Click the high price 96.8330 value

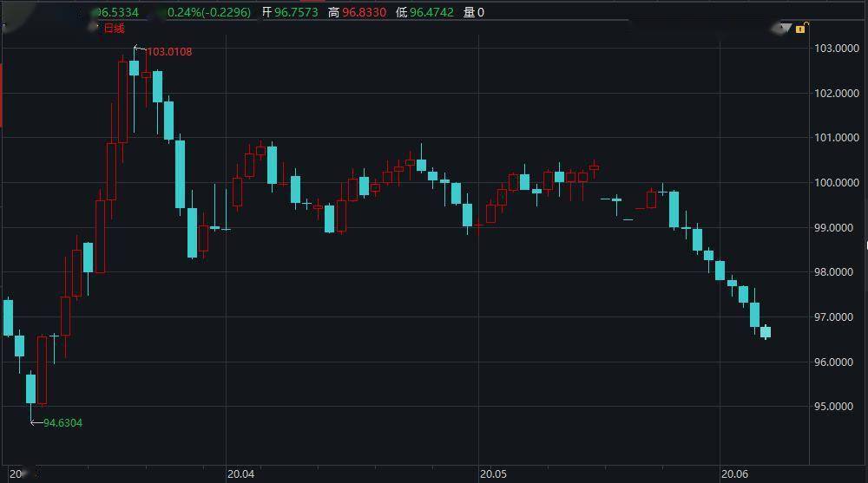tap(364, 12)
